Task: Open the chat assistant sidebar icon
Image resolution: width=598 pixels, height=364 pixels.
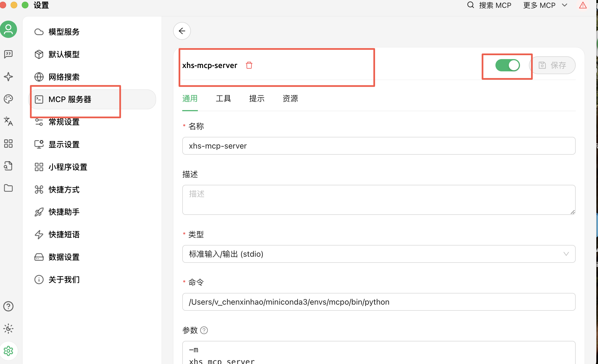Action: [8, 54]
